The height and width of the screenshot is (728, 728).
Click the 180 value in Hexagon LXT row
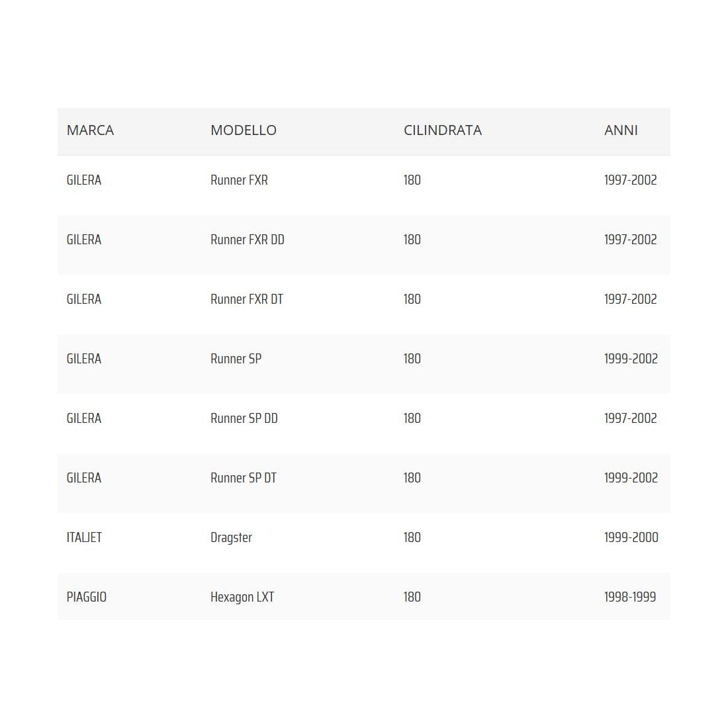pos(412,597)
